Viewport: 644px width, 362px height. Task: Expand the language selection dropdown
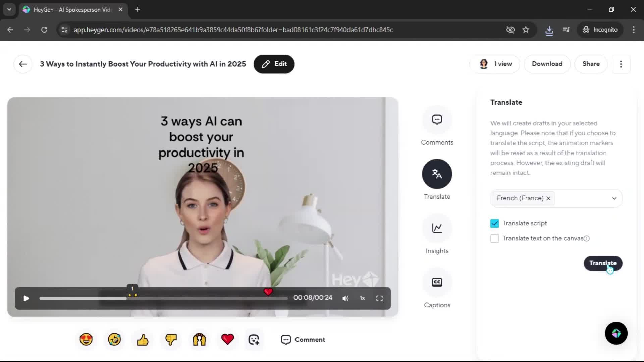tap(614, 198)
